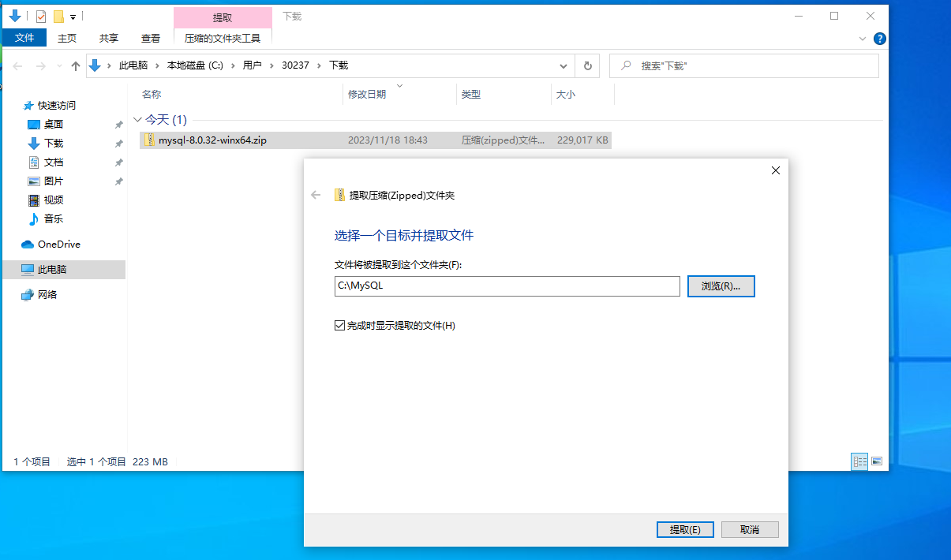Open 压缩的文件夹工具 ribbon tab
Screen dimensions: 951x560
(223, 37)
